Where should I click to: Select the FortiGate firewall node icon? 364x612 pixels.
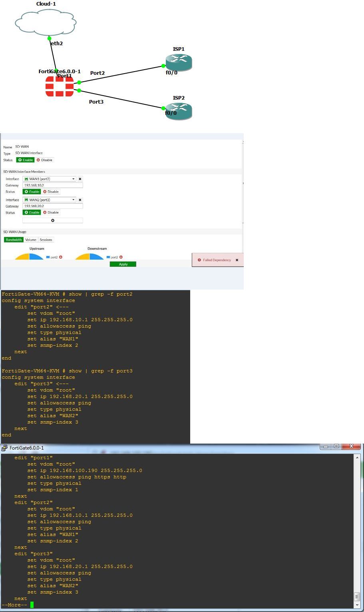pyautogui.click(x=60, y=87)
